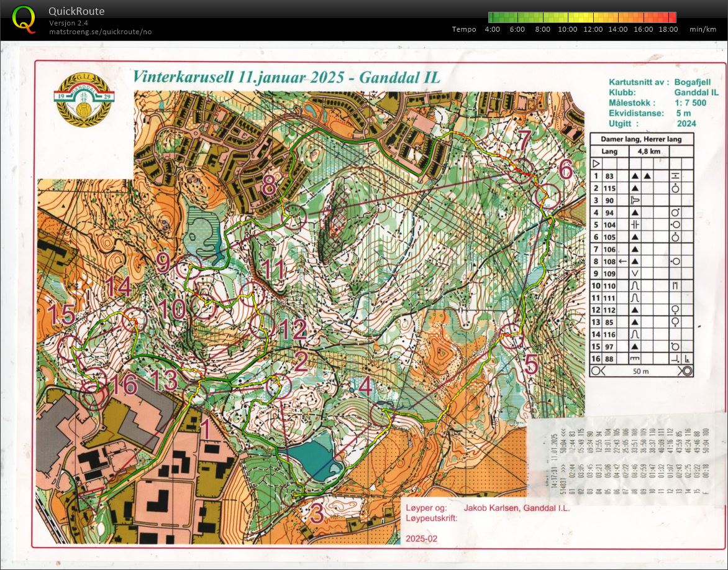Click control circle 12 on the map
Screen dimensions: 728x570
click(x=263, y=324)
